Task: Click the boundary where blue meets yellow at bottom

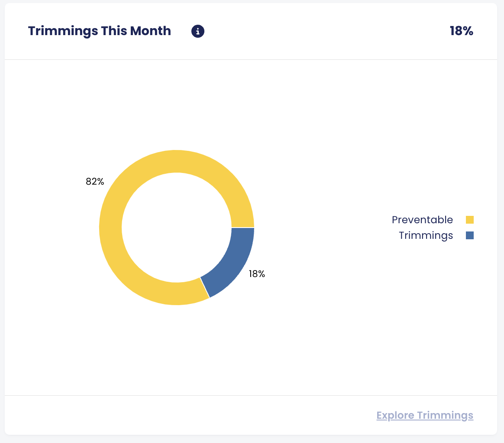Action: 204,288
